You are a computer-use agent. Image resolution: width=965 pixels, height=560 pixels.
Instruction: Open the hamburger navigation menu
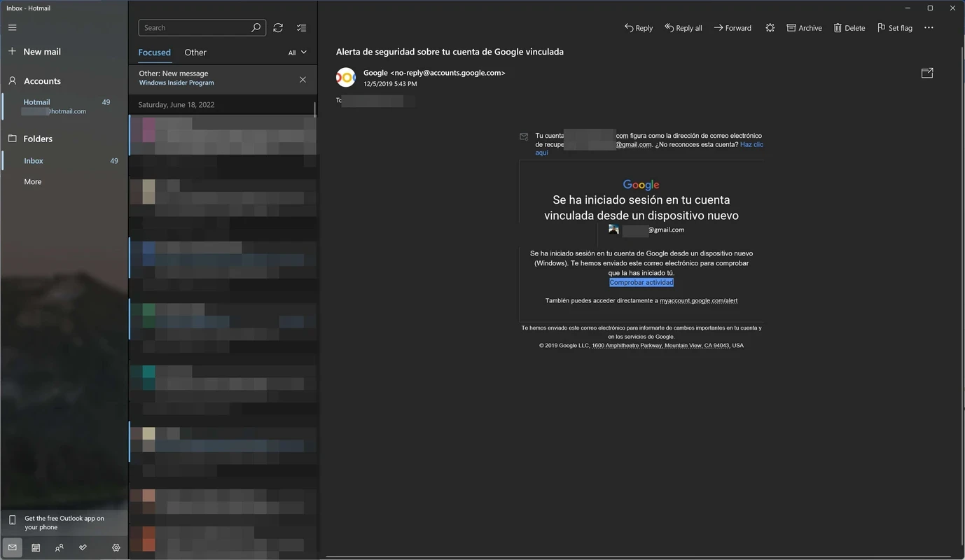click(x=12, y=28)
